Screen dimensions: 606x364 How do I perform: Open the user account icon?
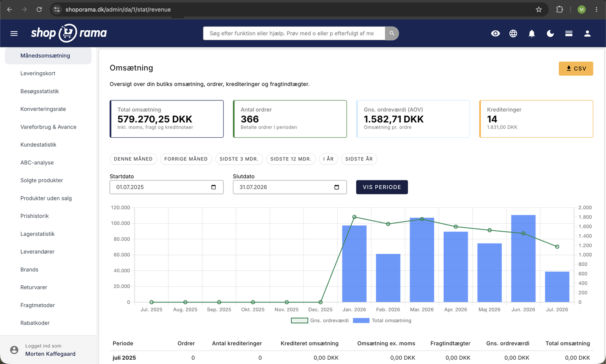(x=587, y=33)
